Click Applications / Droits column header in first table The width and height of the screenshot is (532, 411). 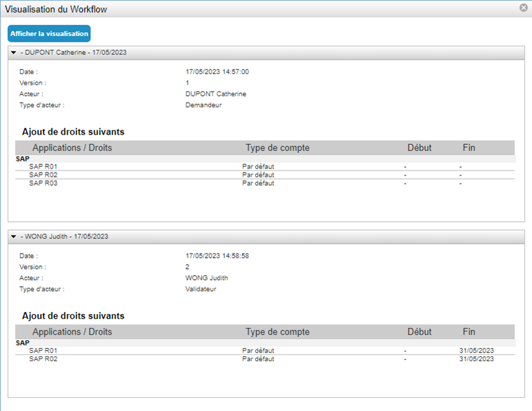[x=72, y=148]
